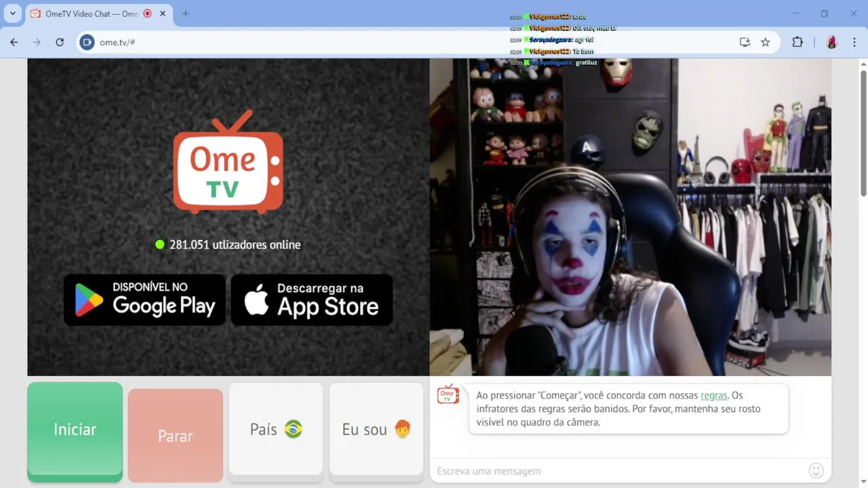Click the large OmeTV television logo
Screen dimensions: 868x488
[228, 162]
